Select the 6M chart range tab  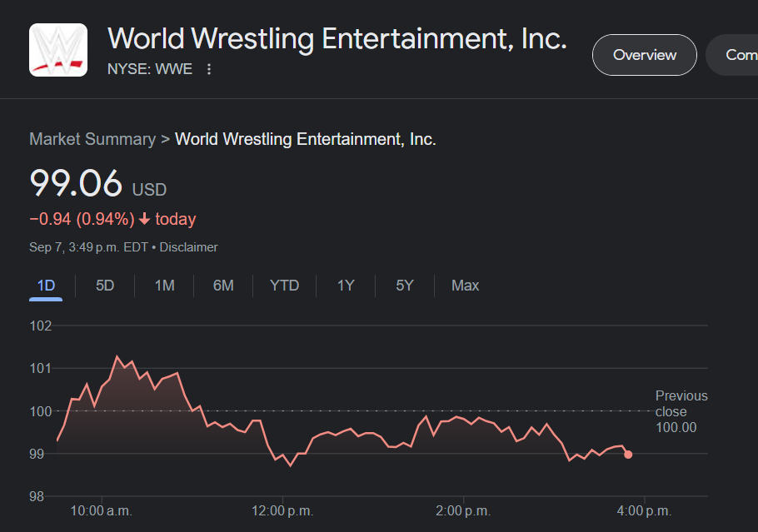223,286
